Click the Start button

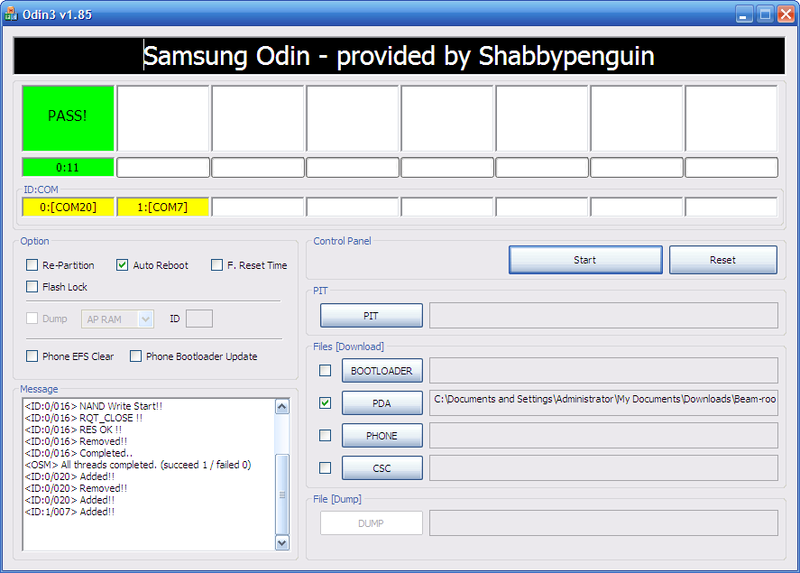pyautogui.click(x=585, y=260)
